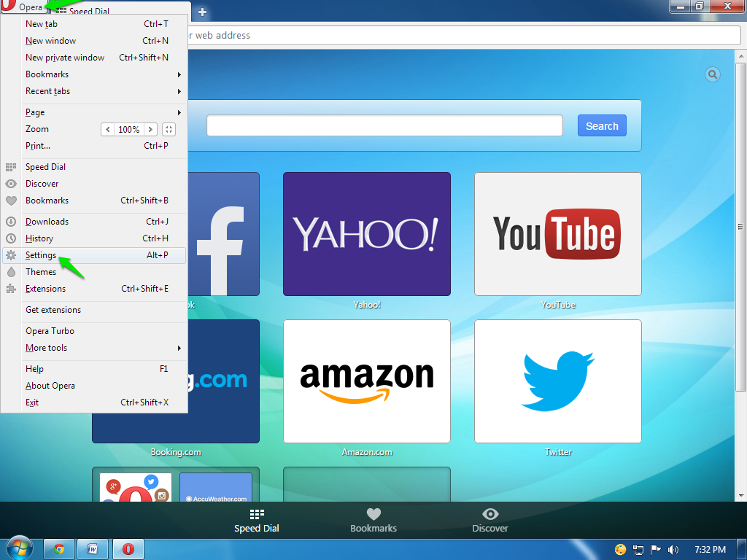This screenshot has width=747, height=560.
Task: Click the Action Center flag icon
Action: click(x=656, y=550)
